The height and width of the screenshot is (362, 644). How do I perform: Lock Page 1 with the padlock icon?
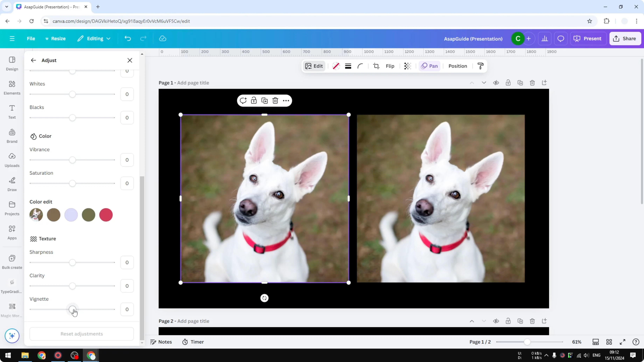coord(508,83)
